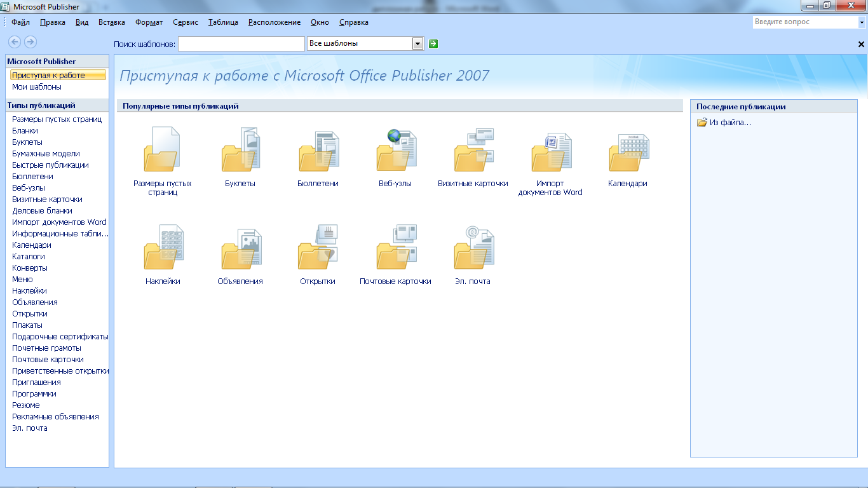The width and height of the screenshot is (868, 488).
Task: Select Эл. почта in sidebar list
Action: pyautogui.click(x=30, y=428)
